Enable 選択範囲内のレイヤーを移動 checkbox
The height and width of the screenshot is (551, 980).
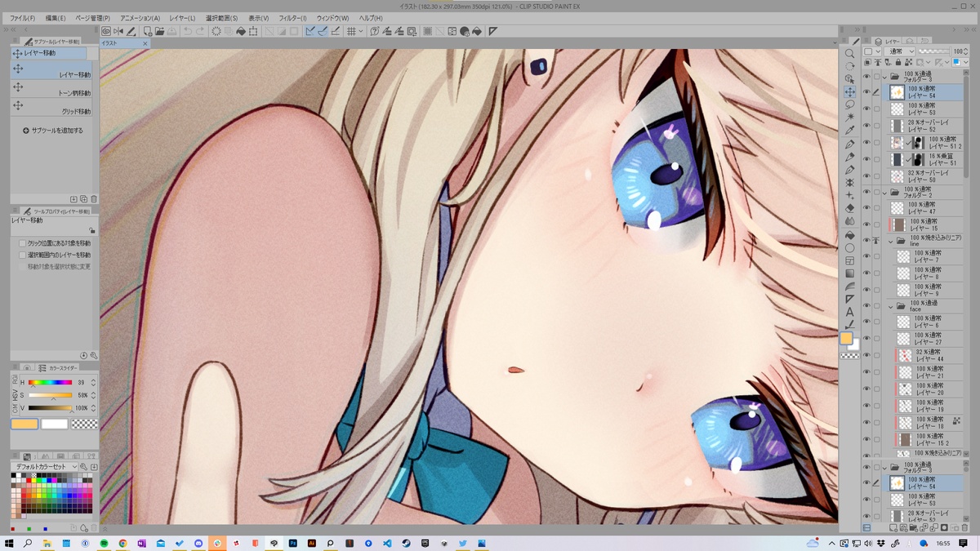[23, 255]
